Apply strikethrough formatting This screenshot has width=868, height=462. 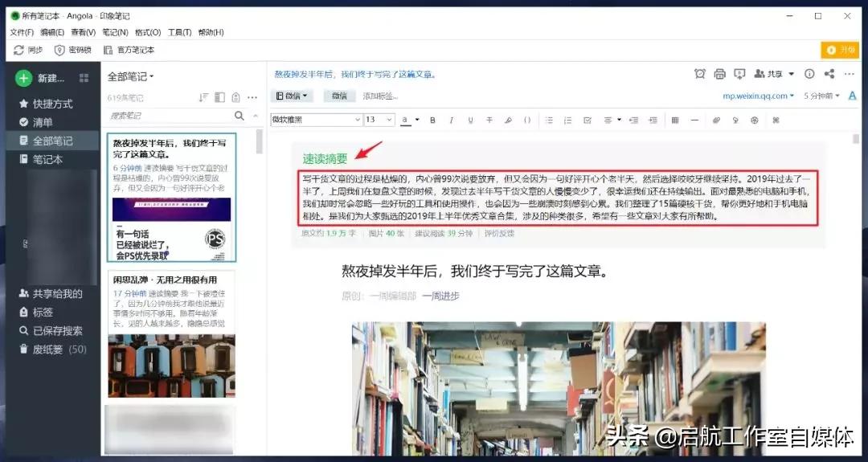click(x=489, y=120)
